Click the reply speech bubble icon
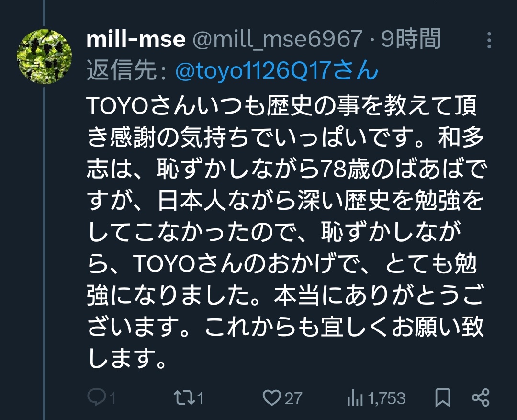The height and width of the screenshot is (420, 517). click(x=97, y=397)
